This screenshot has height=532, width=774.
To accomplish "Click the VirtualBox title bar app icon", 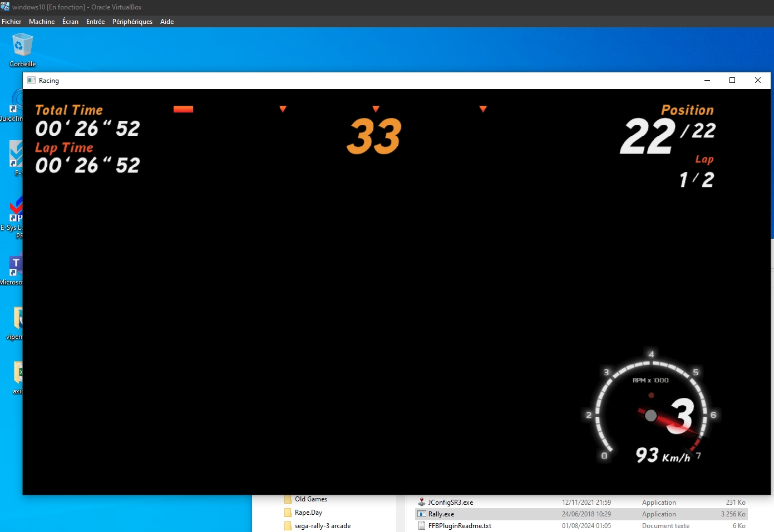I will pos(5,7).
